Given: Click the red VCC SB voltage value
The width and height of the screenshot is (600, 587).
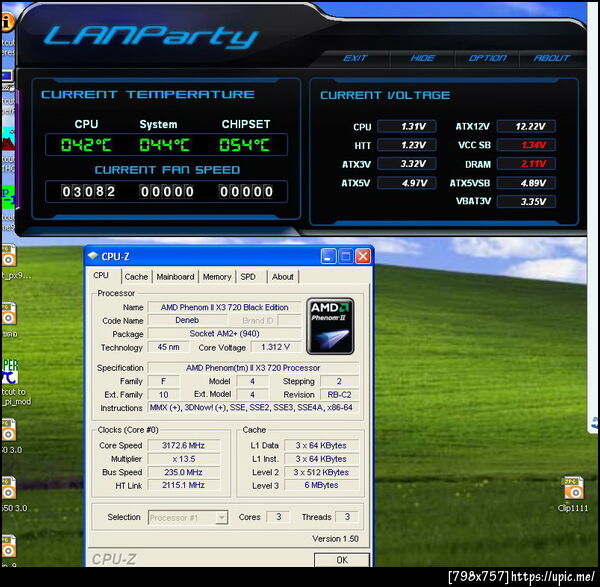Looking at the screenshot, I should click(527, 145).
